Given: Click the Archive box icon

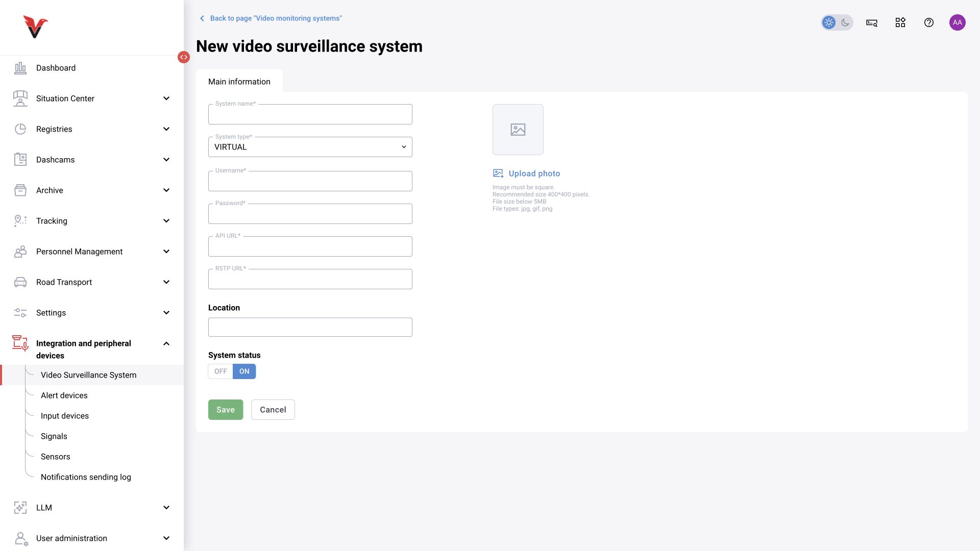Looking at the screenshot, I should coord(20,190).
